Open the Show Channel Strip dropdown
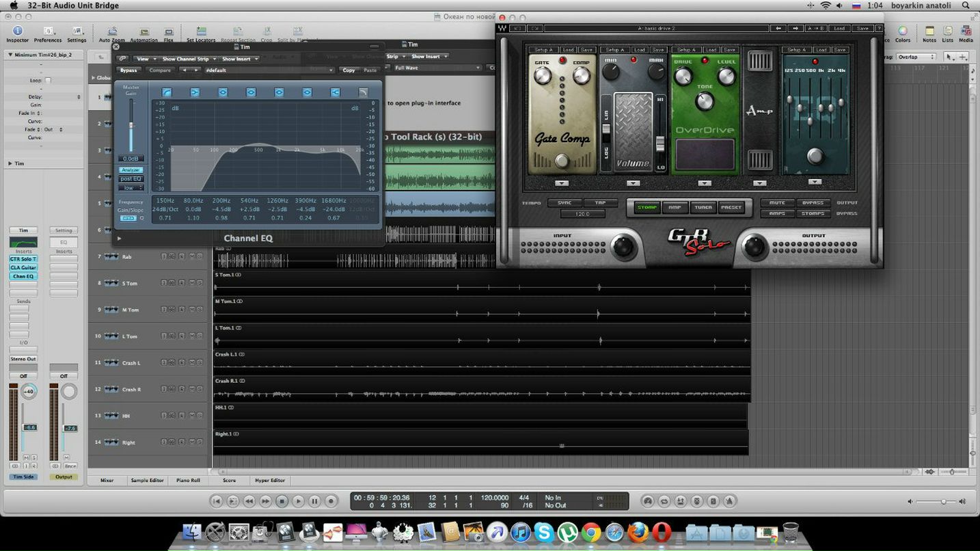Viewport: 980px width, 551px height. (187, 59)
